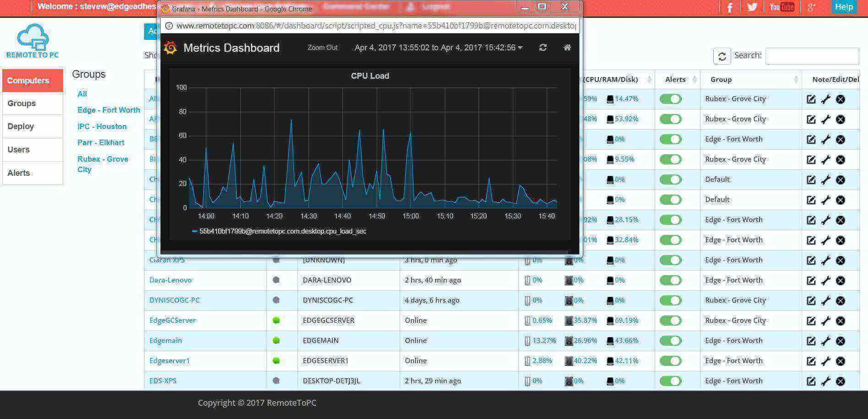Open the YouTube icon in top bar
The image size is (868, 419).
781,7
